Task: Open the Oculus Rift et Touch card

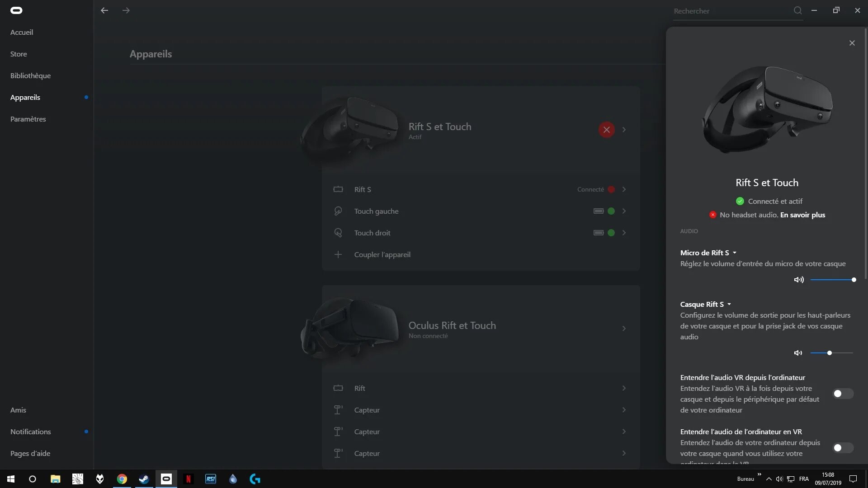Action: click(481, 328)
